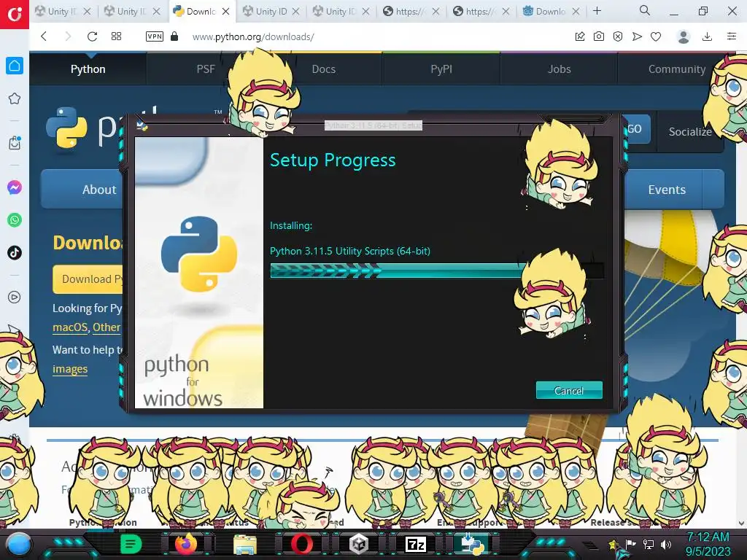Open Messenger in Opera sidebar
The height and width of the screenshot is (560, 747).
pyautogui.click(x=15, y=187)
